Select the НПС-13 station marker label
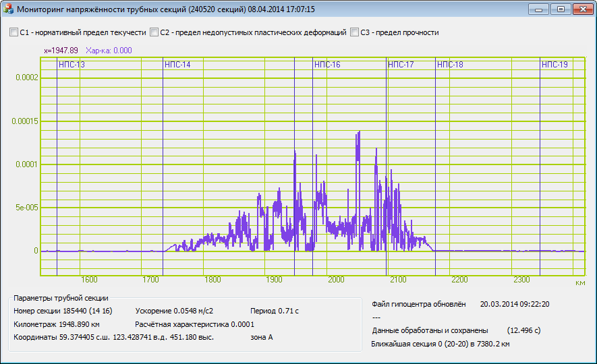The height and width of the screenshot is (364, 597). 72,65
